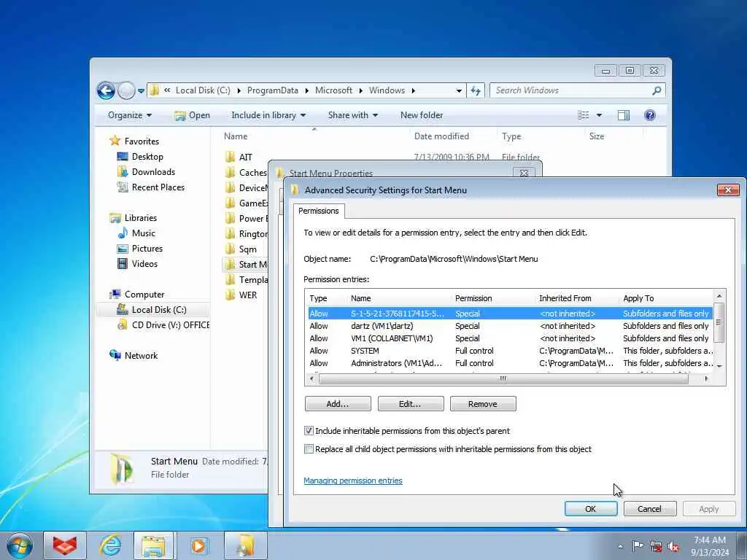Click OK in Advanced Security Settings
This screenshot has width=747, height=560.
click(591, 509)
